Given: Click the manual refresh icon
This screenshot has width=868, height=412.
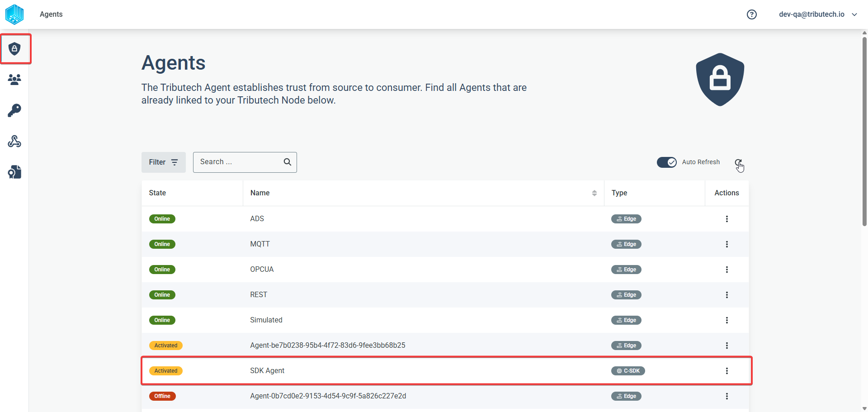Looking at the screenshot, I should [738, 162].
